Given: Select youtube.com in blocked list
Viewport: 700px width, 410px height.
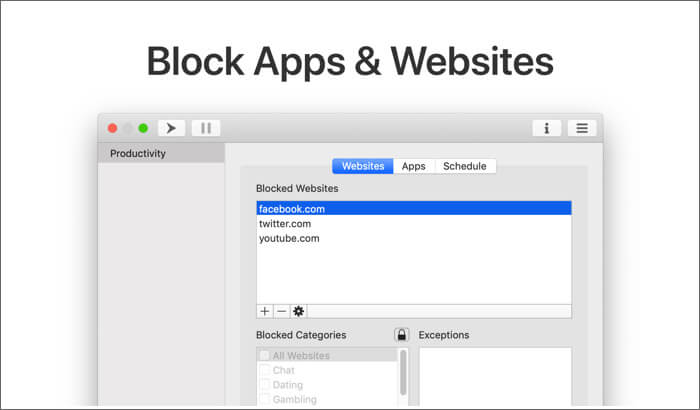Looking at the screenshot, I should [414, 238].
